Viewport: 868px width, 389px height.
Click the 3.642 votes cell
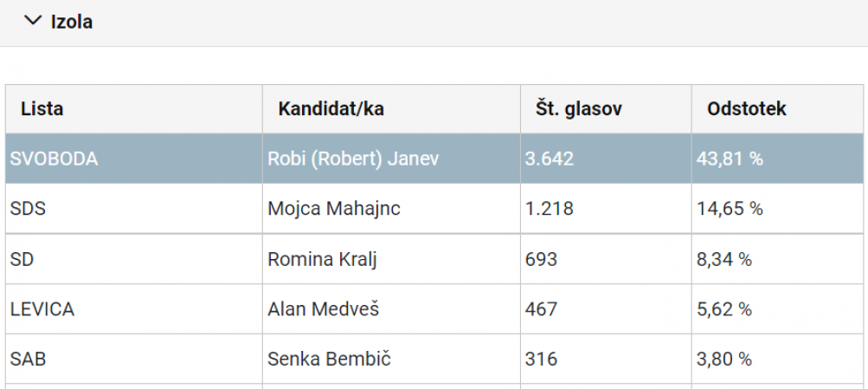click(606, 159)
